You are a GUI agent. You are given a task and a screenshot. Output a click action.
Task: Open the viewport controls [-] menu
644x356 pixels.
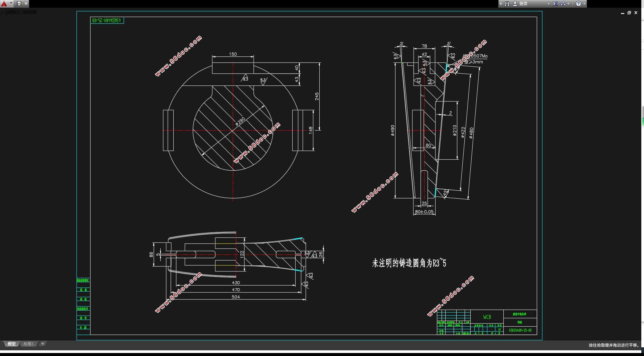click(x=3, y=12)
